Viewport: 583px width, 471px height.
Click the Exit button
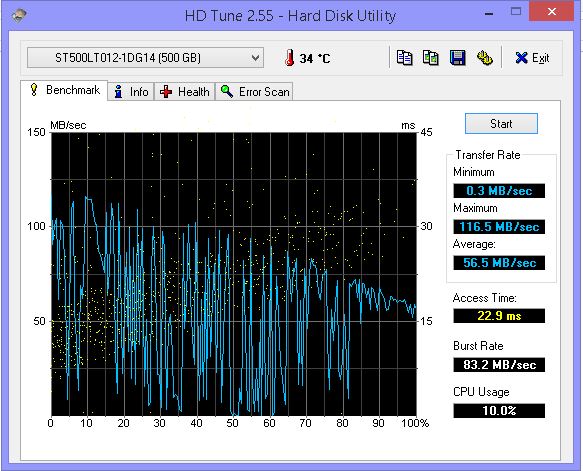click(532, 58)
